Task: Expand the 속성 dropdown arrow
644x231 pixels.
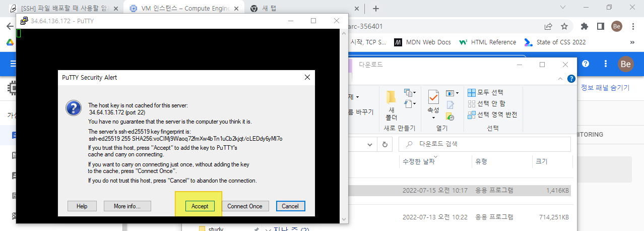Action: pos(433,117)
